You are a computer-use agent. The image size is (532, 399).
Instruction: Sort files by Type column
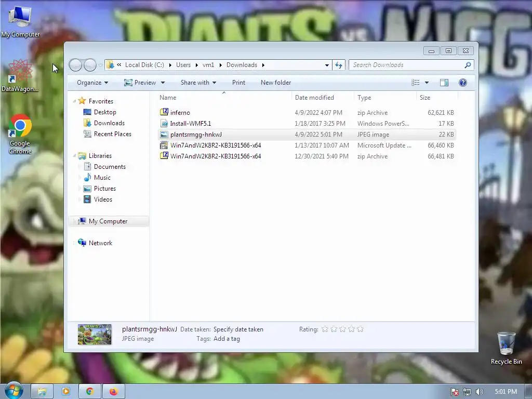(385, 97)
